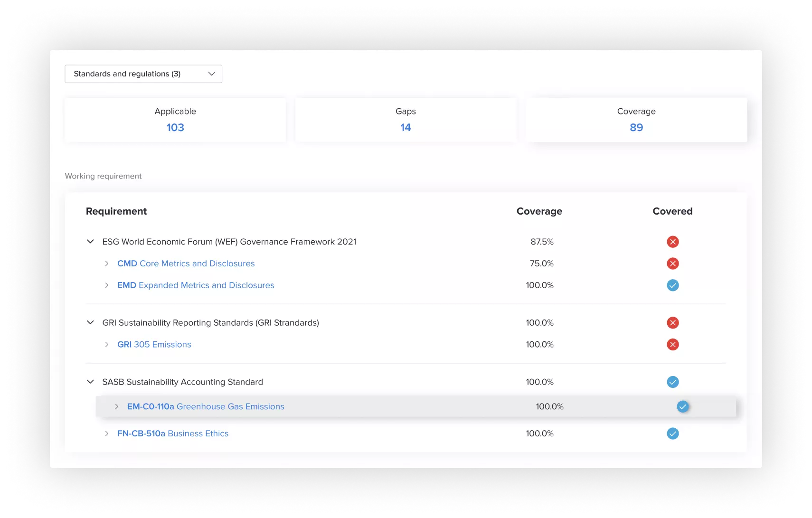Viewport: 812px width, 518px height.
Task: Click the blue checkmark for EM-CO-110a row
Action: pos(683,406)
